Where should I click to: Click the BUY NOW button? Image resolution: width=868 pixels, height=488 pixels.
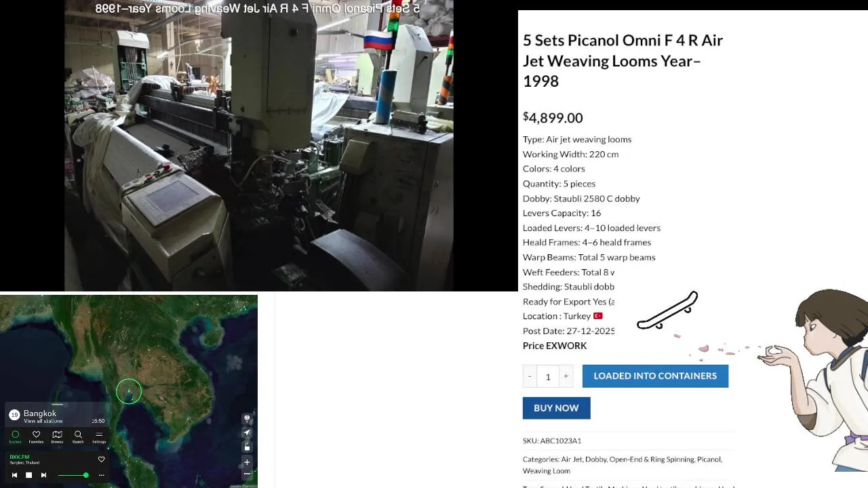coord(556,408)
